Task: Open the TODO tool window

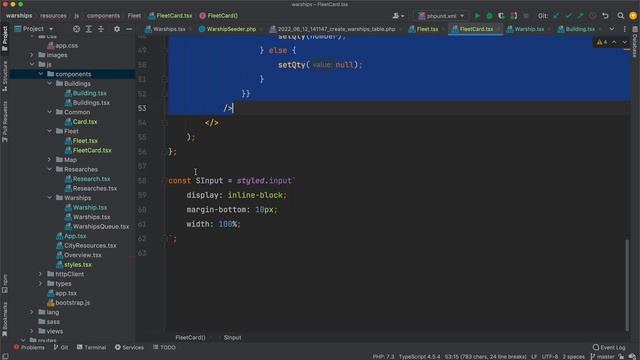Action: tap(164, 347)
